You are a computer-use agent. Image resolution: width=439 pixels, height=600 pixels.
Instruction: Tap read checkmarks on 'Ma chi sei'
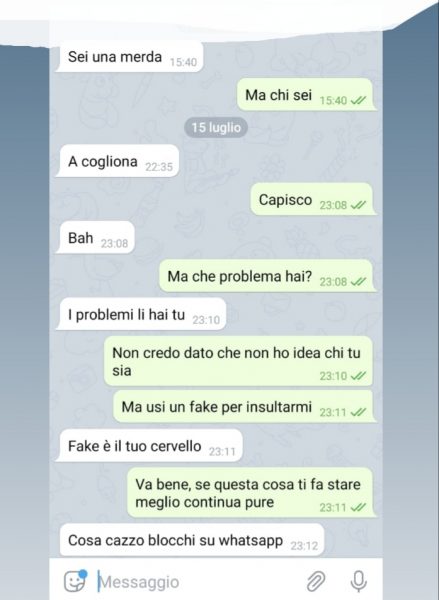[x=358, y=101]
